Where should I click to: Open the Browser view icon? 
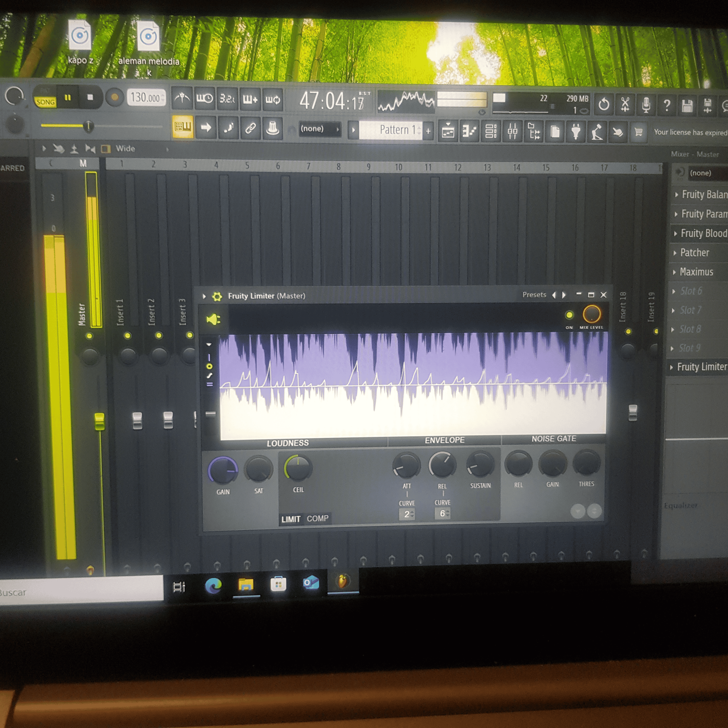[533, 132]
